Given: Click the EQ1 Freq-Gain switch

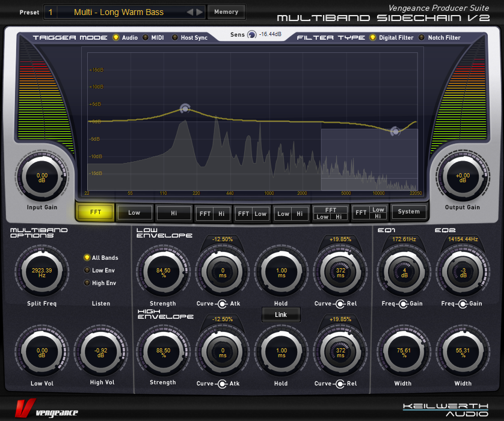Looking at the screenshot, I should 402,304.
